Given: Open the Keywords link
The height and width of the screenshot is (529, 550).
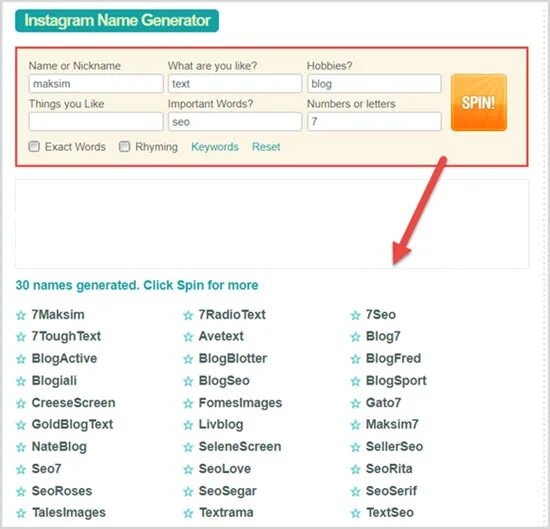Looking at the screenshot, I should (x=215, y=147).
